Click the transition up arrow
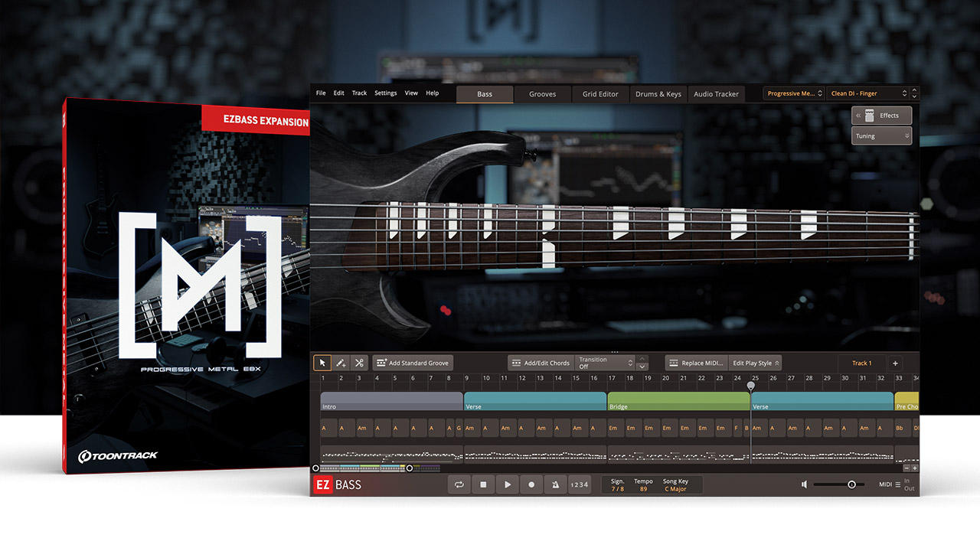Image resolution: width=980 pixels, height=551 pixels. (x=642, y=359)
